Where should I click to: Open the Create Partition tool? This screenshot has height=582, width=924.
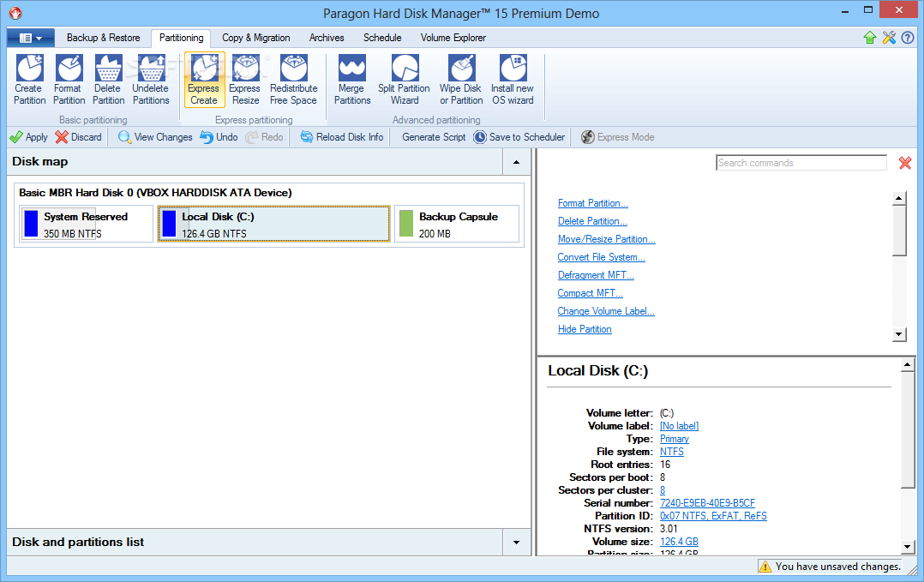pyautogui.click(x=29, y=80)
